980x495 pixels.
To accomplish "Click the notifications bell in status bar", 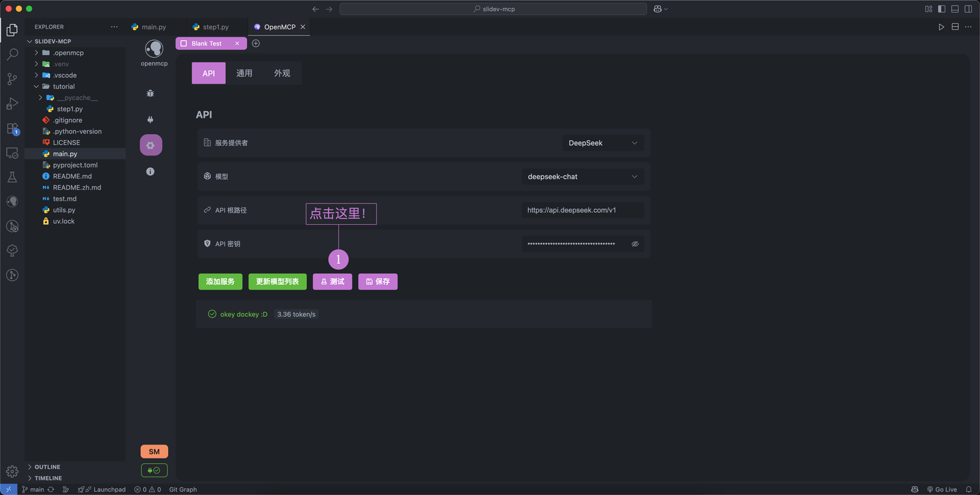I will (x=969, y=490).
